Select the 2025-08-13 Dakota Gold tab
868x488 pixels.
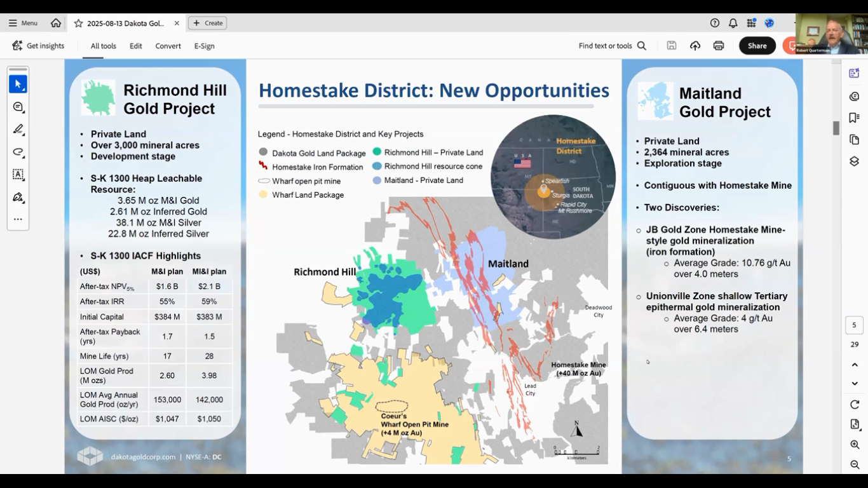point(126,23)
